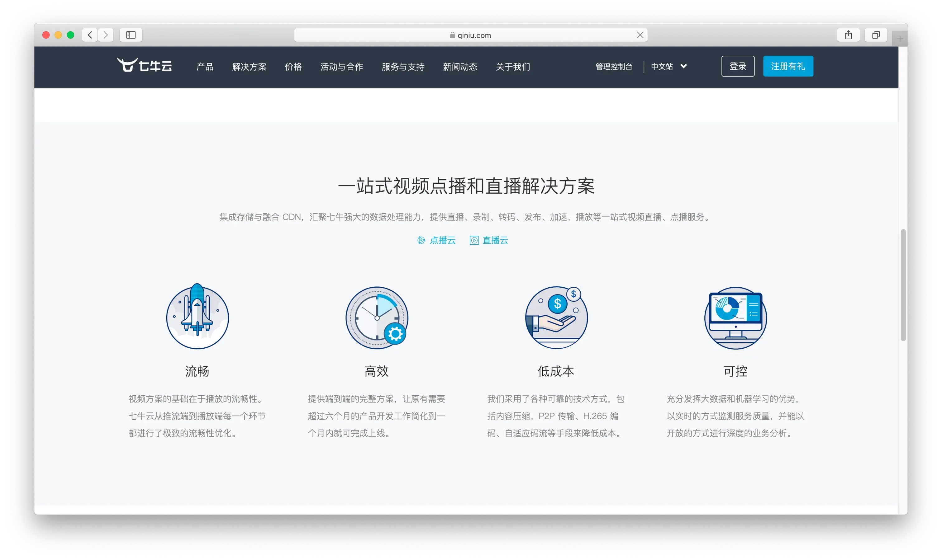The width and height of the screenshot is (942, 560).
Task: Click the hand-with-coin icon above 低成本
Action: pos(556,318)
